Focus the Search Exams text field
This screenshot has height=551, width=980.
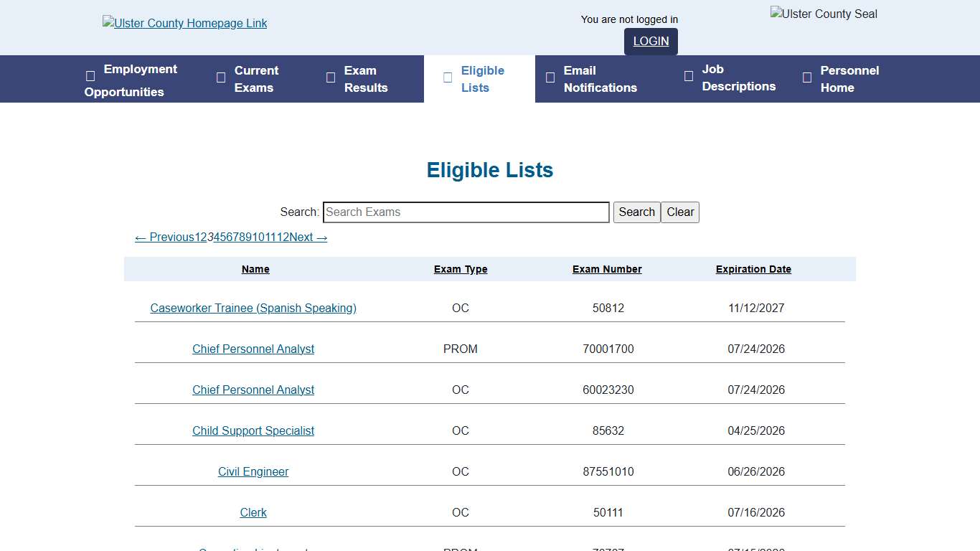(x=466, y=212)
